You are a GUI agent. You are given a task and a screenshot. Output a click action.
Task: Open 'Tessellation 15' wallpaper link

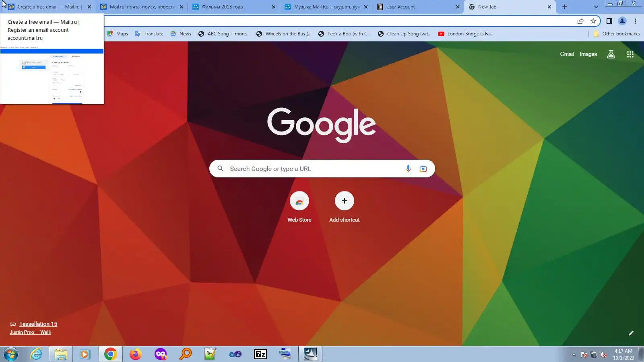38,324
